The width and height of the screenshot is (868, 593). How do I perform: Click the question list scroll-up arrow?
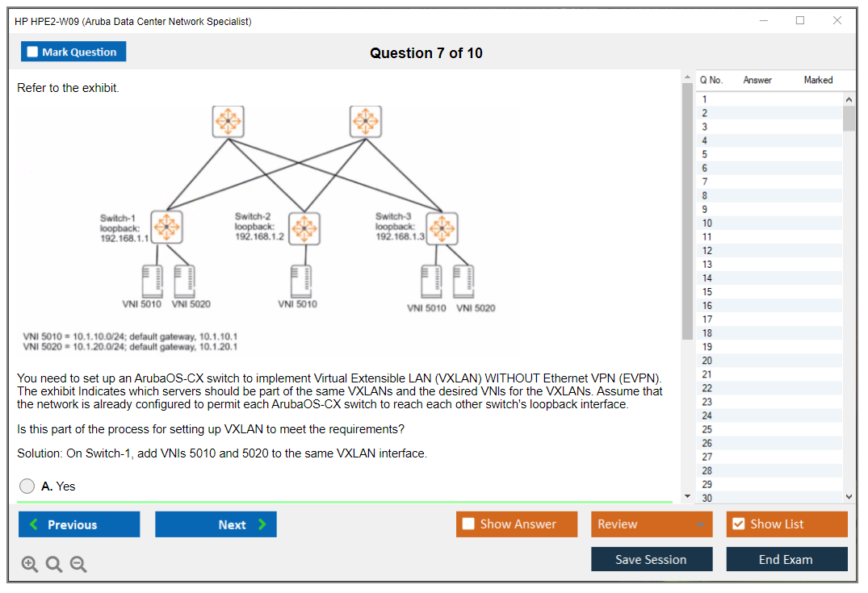[849, 98]
